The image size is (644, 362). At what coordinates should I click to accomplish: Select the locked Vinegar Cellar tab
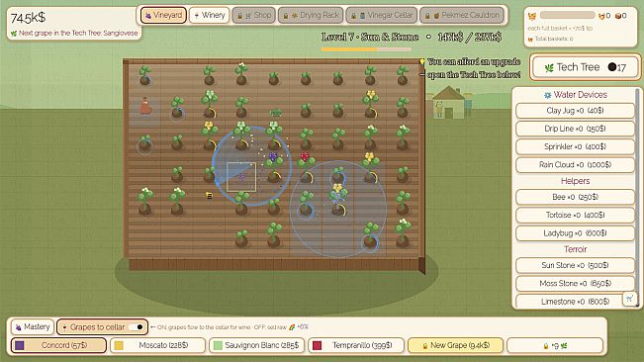click(x=382, y=15)
